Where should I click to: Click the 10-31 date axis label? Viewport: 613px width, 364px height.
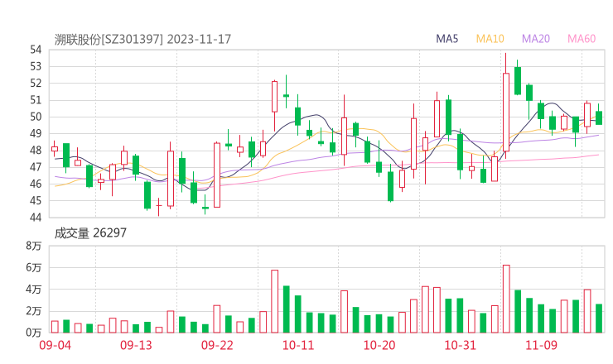click(460, 346)
